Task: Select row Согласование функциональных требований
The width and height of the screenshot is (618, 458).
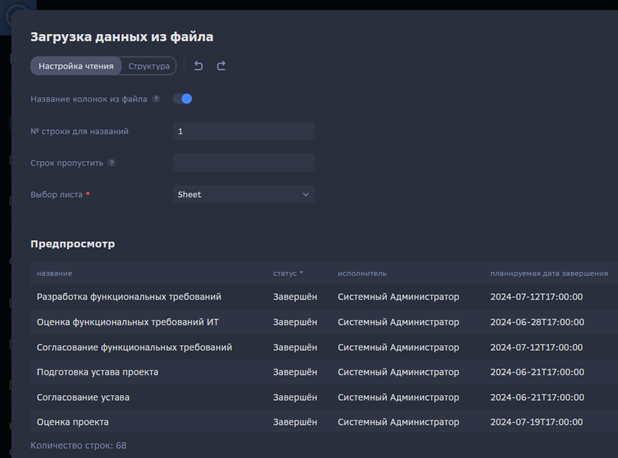Action: click(324, 347)
